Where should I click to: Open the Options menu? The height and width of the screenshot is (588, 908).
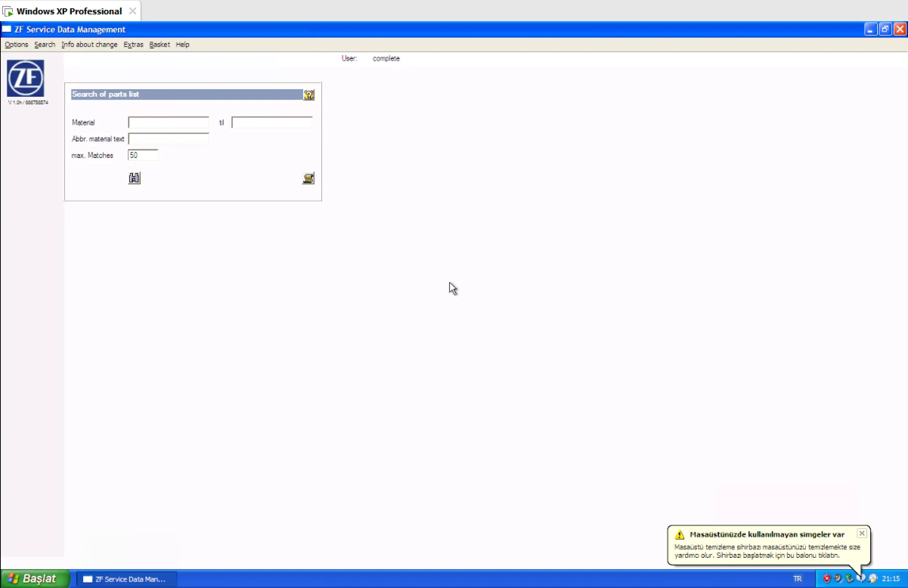[16, 44]
